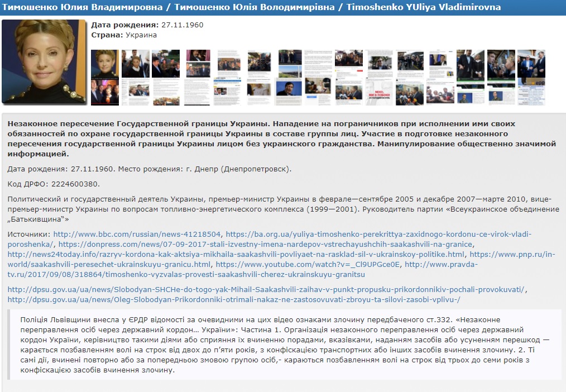Open thumbnail with red 'МІХО, МИ З ТОБОЮ' banner
This screenshot has width=566, height=392.
(380, 77)
